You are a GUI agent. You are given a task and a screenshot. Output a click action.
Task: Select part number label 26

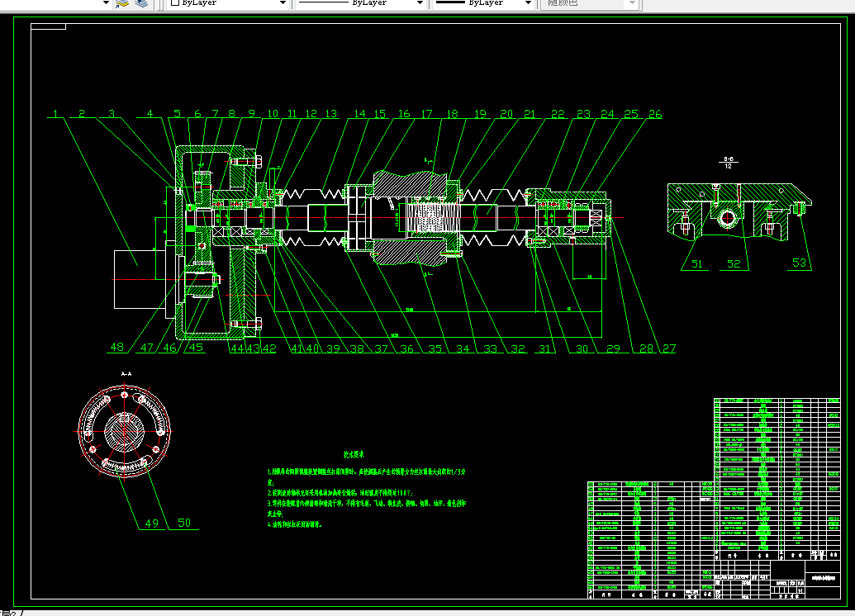[x=655, y=113]
